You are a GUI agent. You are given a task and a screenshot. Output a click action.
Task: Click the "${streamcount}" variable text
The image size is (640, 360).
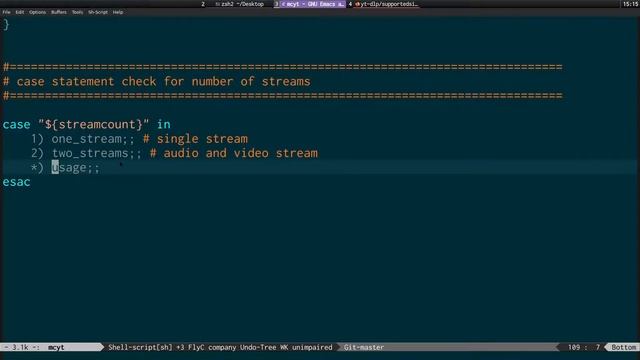click(93, 124)
